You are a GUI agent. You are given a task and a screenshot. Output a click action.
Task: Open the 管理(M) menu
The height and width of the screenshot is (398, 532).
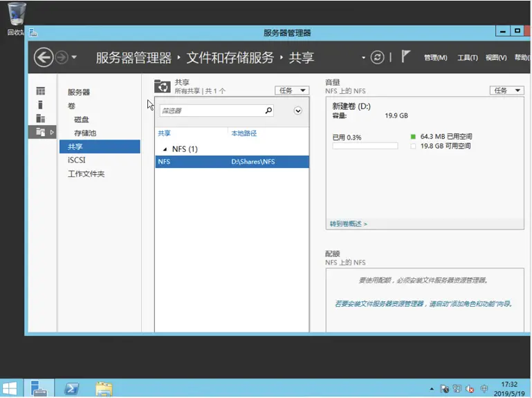coord(435,57)
